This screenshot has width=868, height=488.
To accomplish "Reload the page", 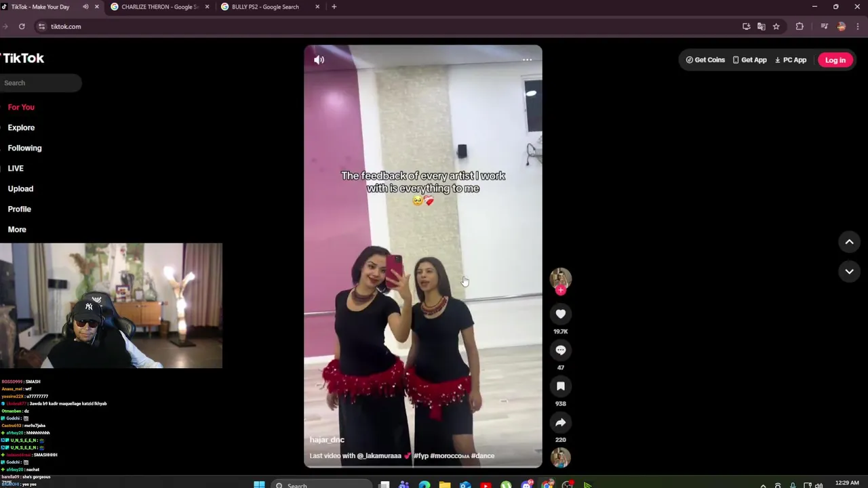I will pos(22,26).
